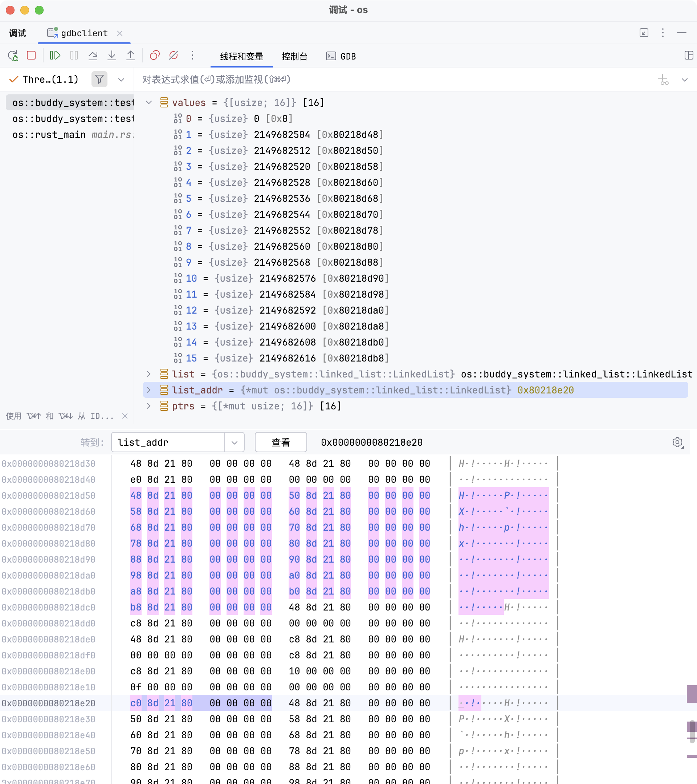Expand the list_addr variable node

[x=149, y=390]
